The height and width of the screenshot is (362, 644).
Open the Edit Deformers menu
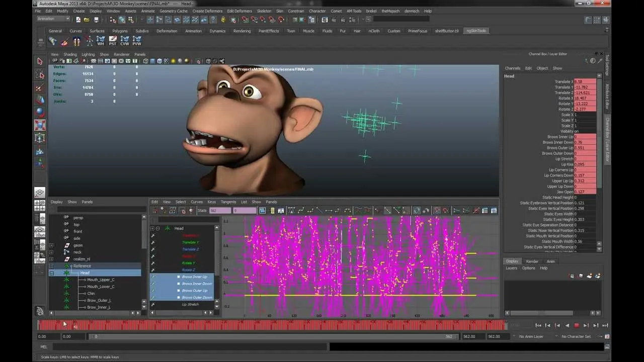coord(239,11)
